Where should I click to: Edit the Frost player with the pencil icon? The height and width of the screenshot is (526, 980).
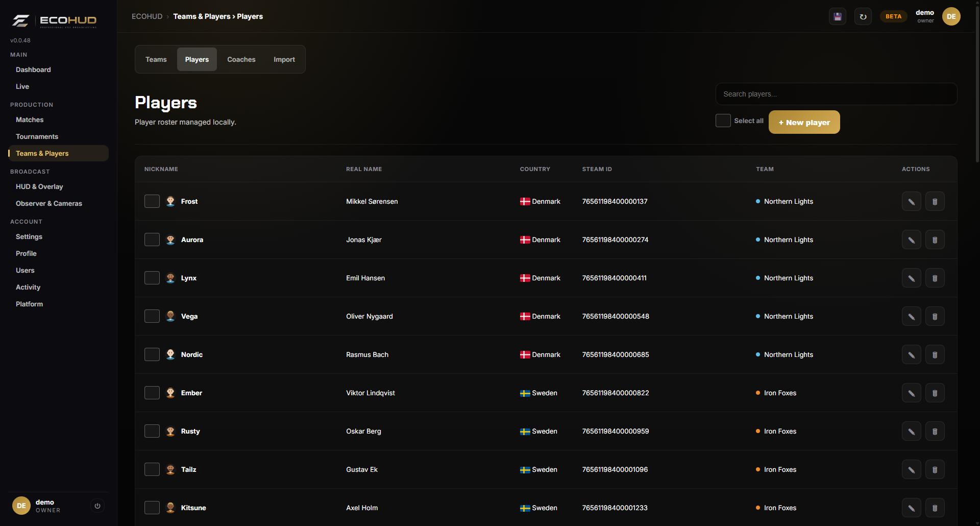point(911,201)
